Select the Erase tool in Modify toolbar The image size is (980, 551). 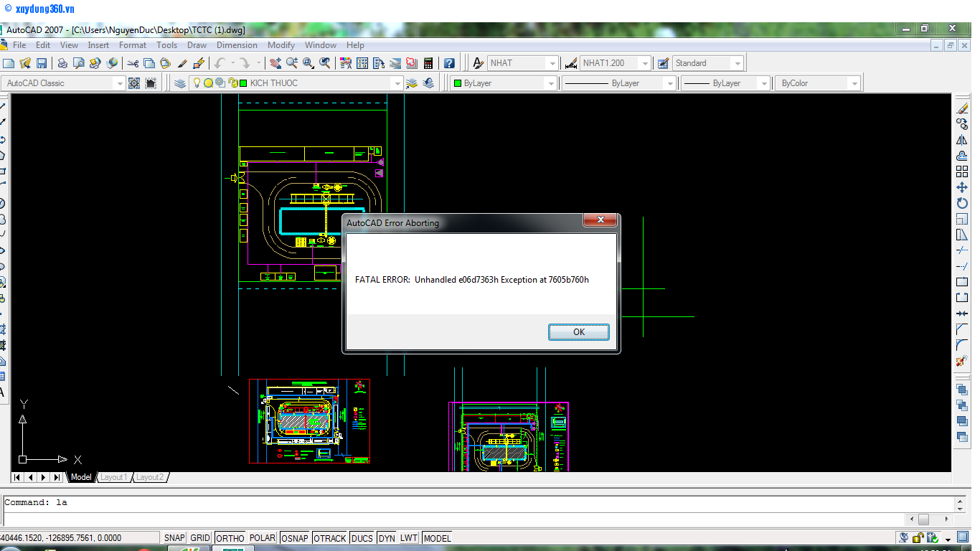tap(962, 109)
